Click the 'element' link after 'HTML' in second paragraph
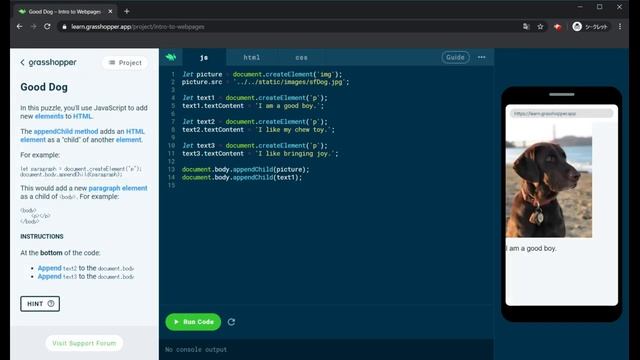Screen dimensions: 640x360 (33, 140)
